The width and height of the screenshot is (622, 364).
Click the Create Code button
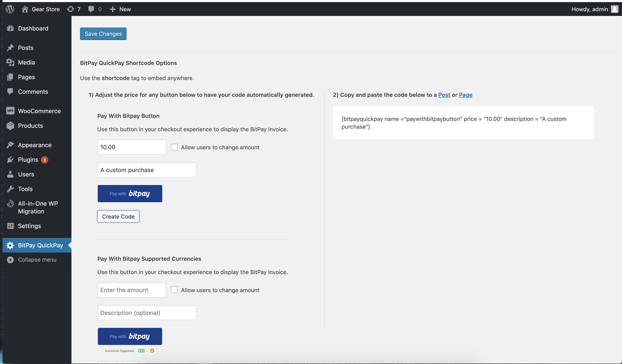118,216
